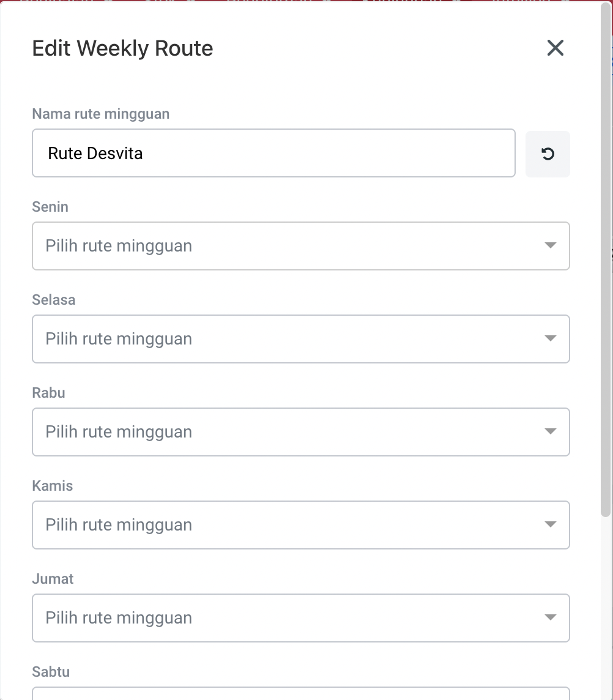Click the Senin field label
Image resolution: width=613 pixels, height=700 pixels.
coord(50,207)
